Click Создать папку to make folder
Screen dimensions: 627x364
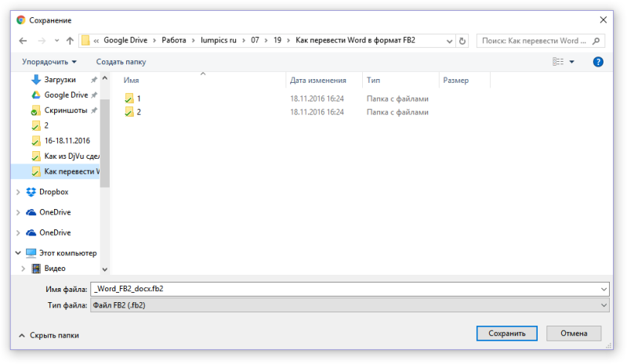click(121, 62)
